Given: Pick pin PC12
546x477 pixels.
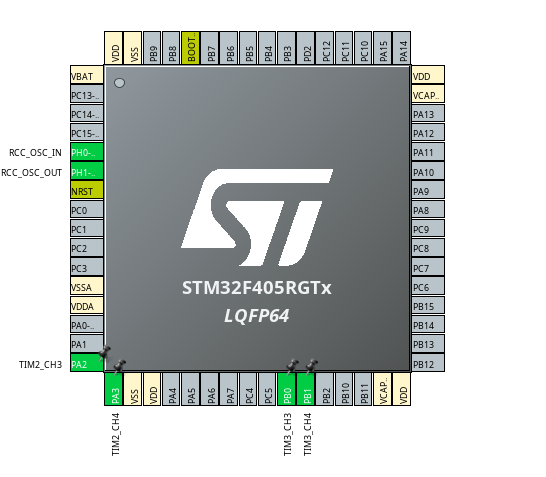Looking at the screenshot, I should (x=325, y=48).
